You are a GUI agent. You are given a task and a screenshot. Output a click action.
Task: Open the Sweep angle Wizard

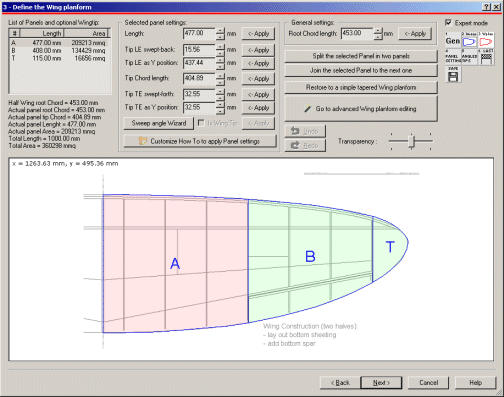click(159, 123)
